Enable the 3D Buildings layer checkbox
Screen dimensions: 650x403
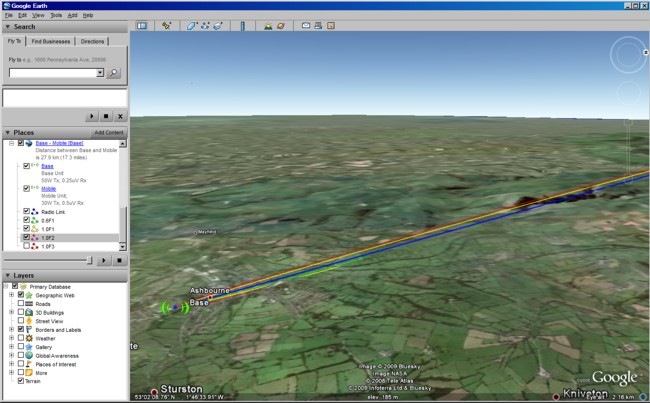21,312
